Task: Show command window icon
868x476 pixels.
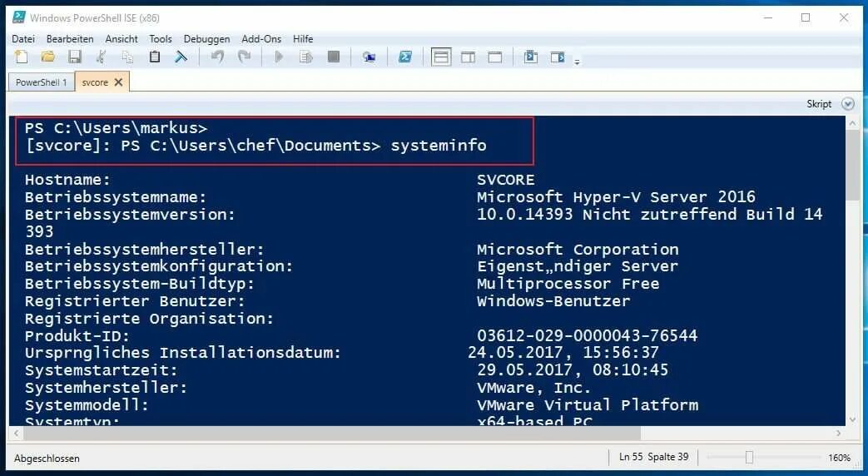Action: click(531, 57)
